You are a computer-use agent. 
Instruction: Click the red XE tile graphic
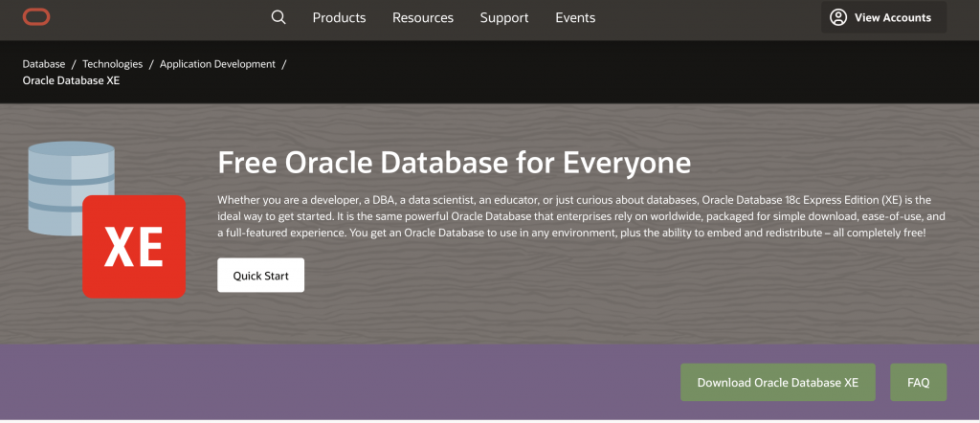[133, 247]
